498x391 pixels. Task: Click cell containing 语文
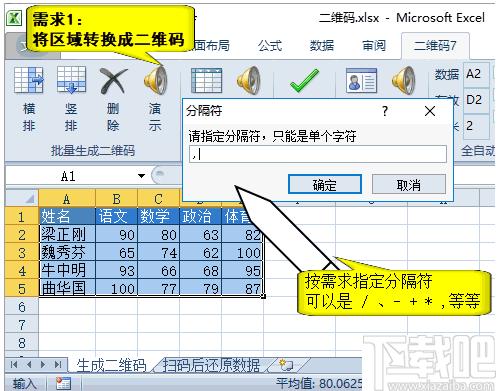[116, 217]
